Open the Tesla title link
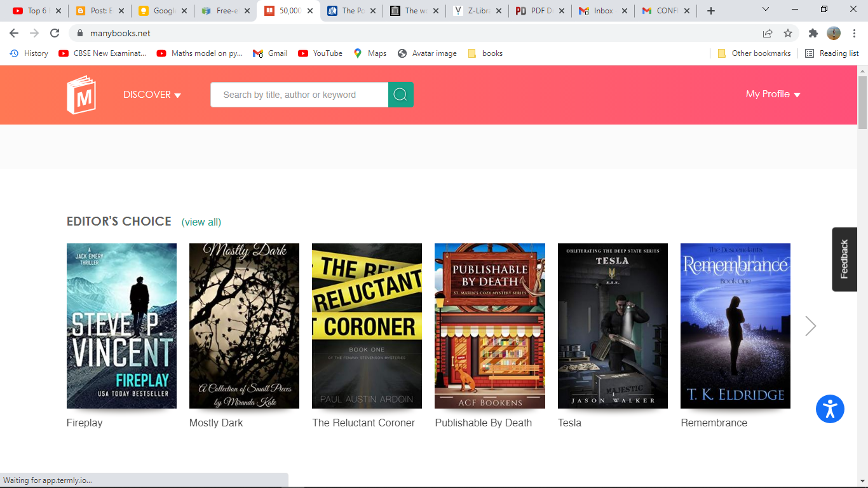Image resolution: width=868 pixels, height=488 pixels. coord(569,423)
